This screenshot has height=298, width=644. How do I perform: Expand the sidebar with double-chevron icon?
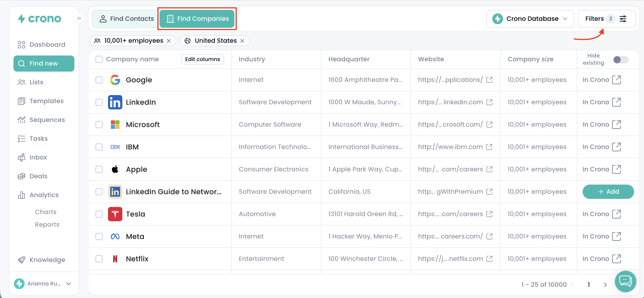tap(79, 19)
